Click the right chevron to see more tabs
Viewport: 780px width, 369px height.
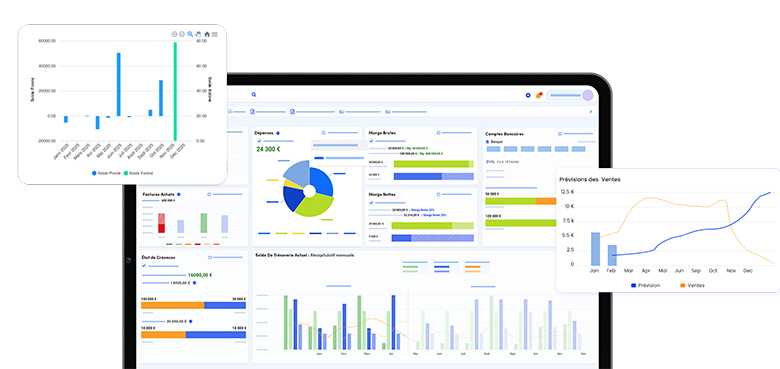590,112
